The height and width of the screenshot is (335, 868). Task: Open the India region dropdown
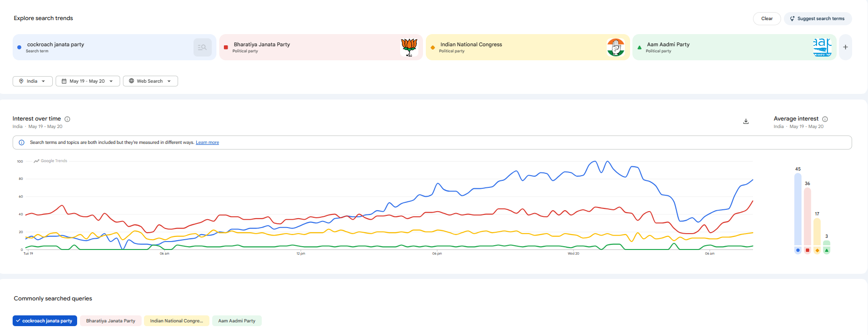pos(32,81)
